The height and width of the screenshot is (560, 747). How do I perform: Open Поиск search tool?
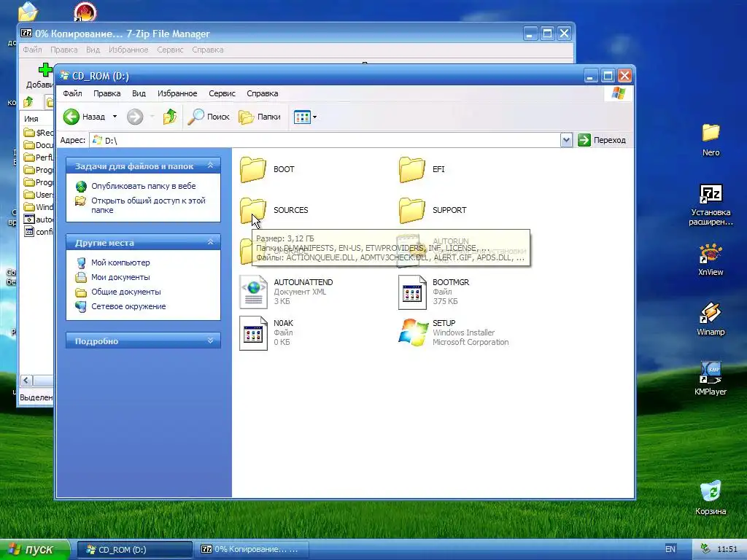[209, 117]
